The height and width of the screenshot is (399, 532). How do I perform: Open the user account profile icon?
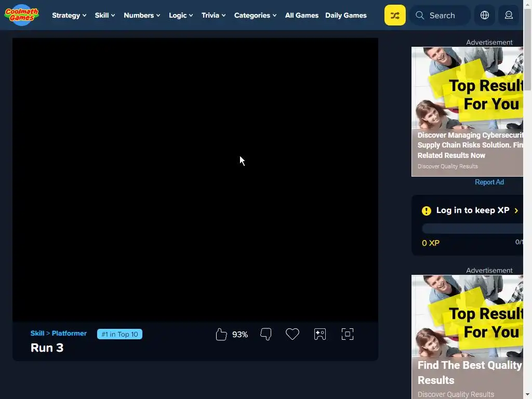[509, 15]
